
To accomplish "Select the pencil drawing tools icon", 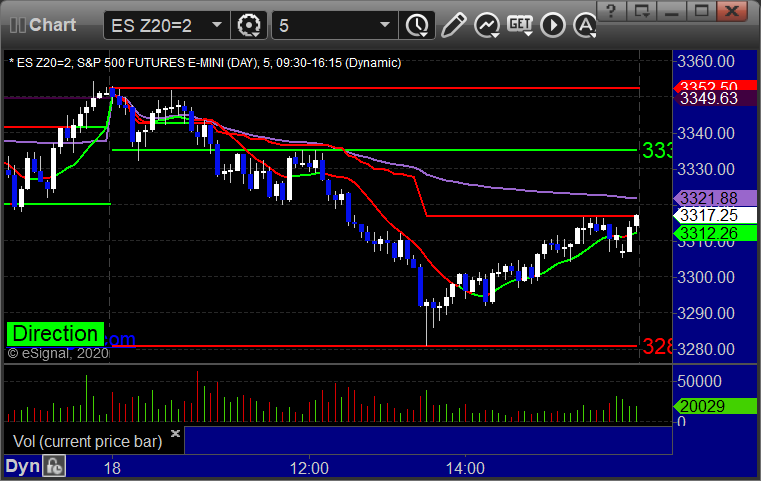I will (x=453, y=25).
